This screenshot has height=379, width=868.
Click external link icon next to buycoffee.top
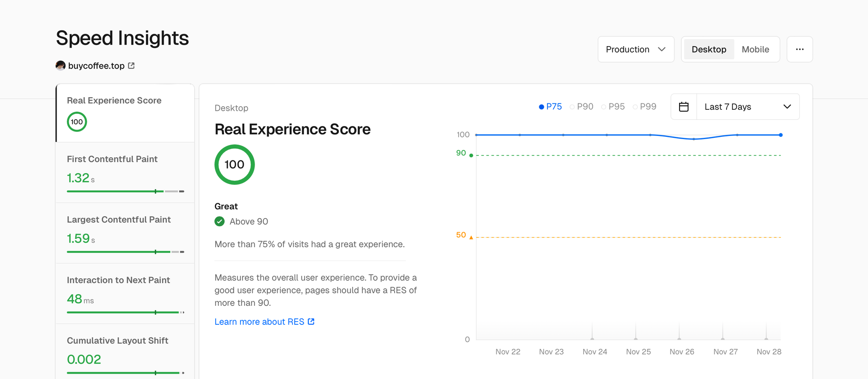pos(131,66)
